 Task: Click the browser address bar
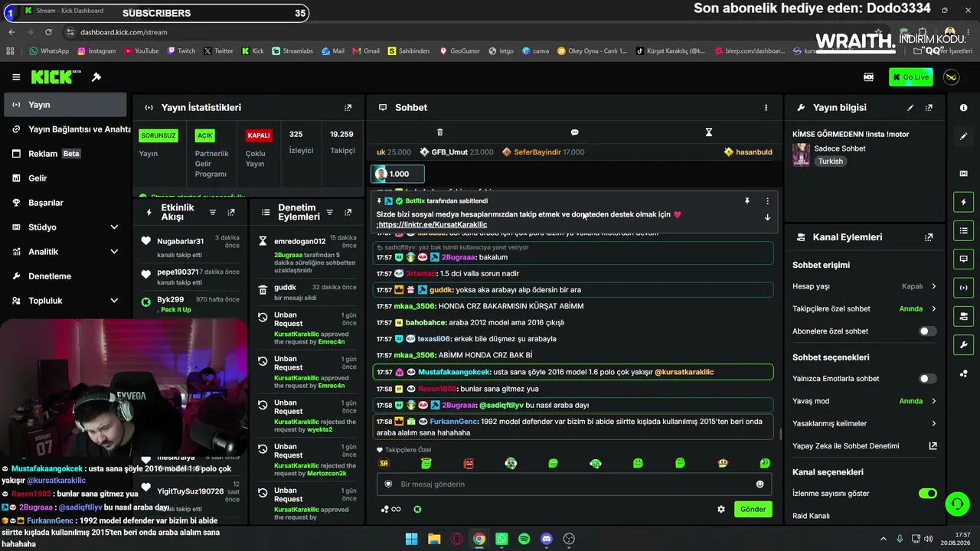pos(459,32)
